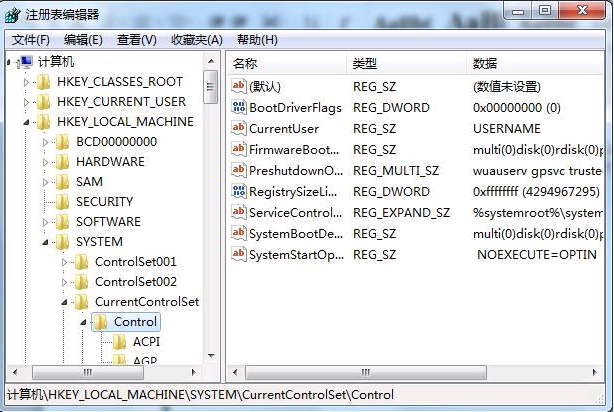Click the NOEXECUTE=OPTIN data cell
Screen dimensions: 614x412
click(536, 255)
